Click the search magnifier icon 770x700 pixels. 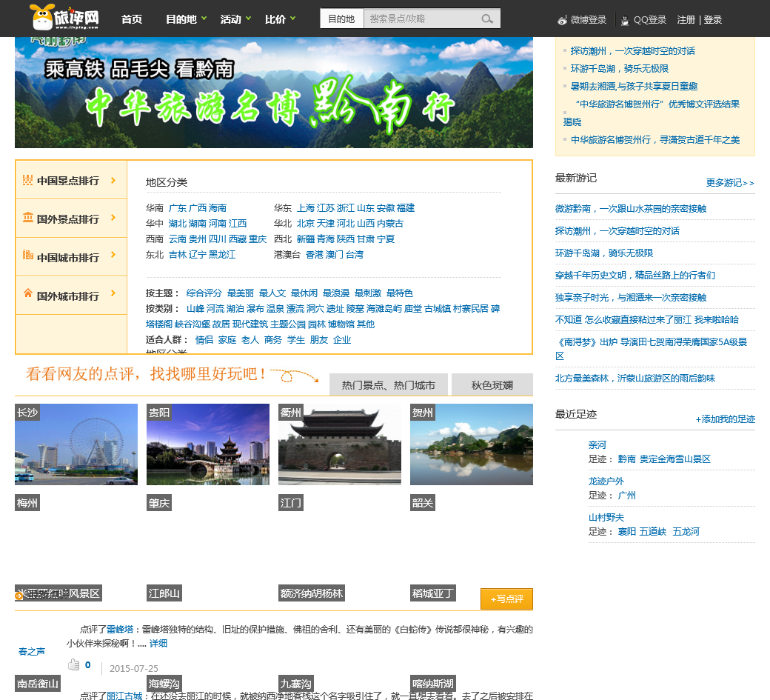(x=486, y=19)
